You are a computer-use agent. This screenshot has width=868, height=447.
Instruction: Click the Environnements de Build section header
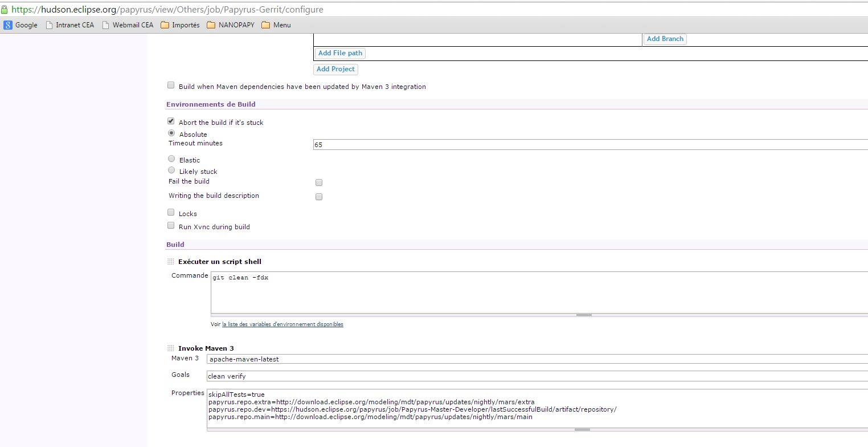click(x=211, y=104)
